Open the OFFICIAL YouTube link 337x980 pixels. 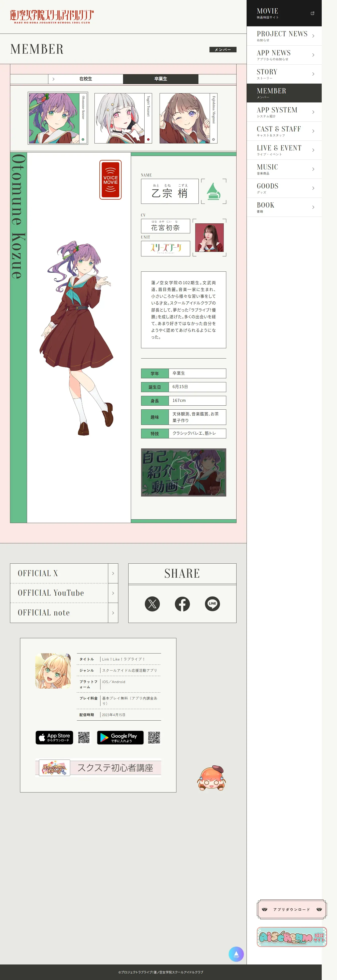click(x=64, y=593)
